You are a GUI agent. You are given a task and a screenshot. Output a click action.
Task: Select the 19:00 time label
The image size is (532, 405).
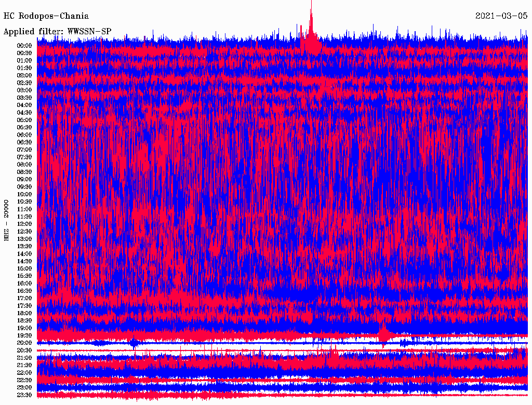[24, 328]
